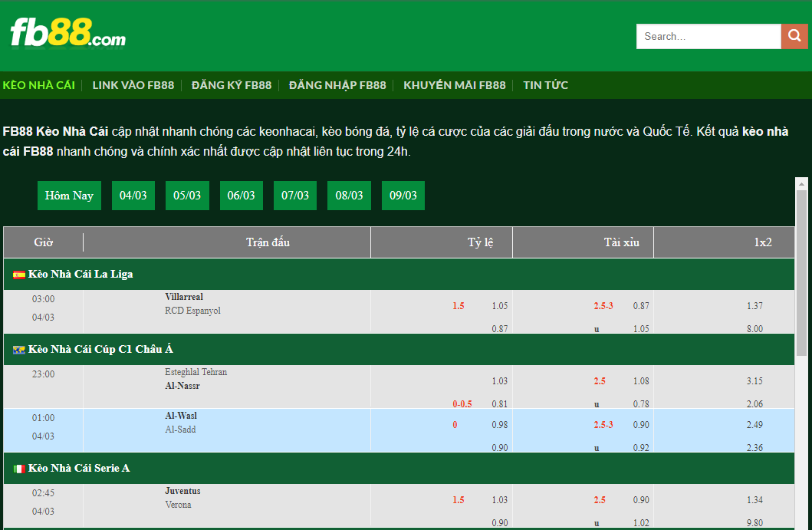Select the 07/03 date button
This screenshot has height=530, width=812.
(295, 196)
